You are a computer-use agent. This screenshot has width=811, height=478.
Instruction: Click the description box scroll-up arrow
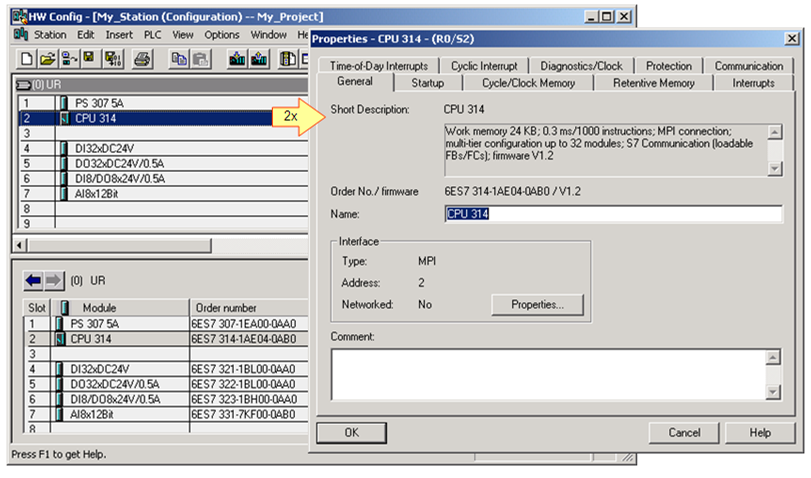(774, 132)
